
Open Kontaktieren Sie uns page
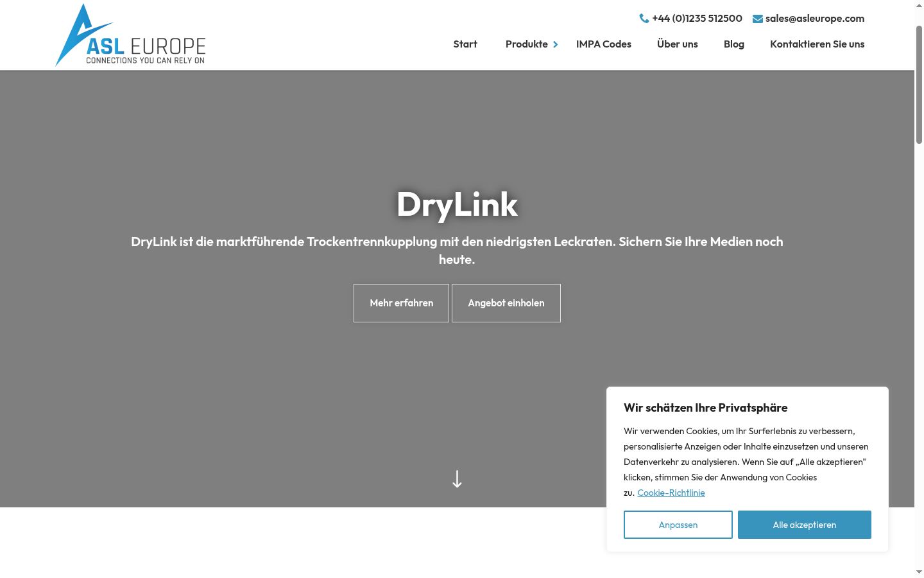(x=817, y=44)
